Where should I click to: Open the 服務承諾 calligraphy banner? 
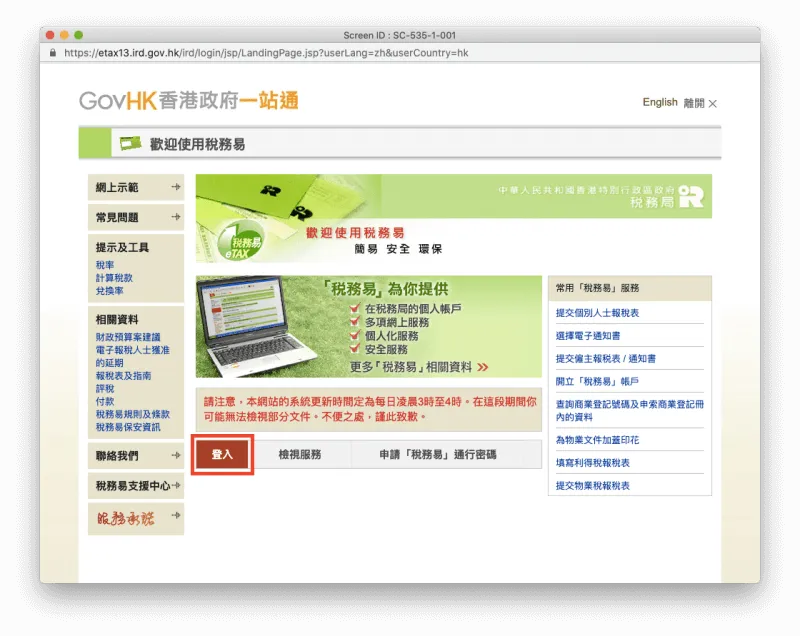(x=136, y=519)
